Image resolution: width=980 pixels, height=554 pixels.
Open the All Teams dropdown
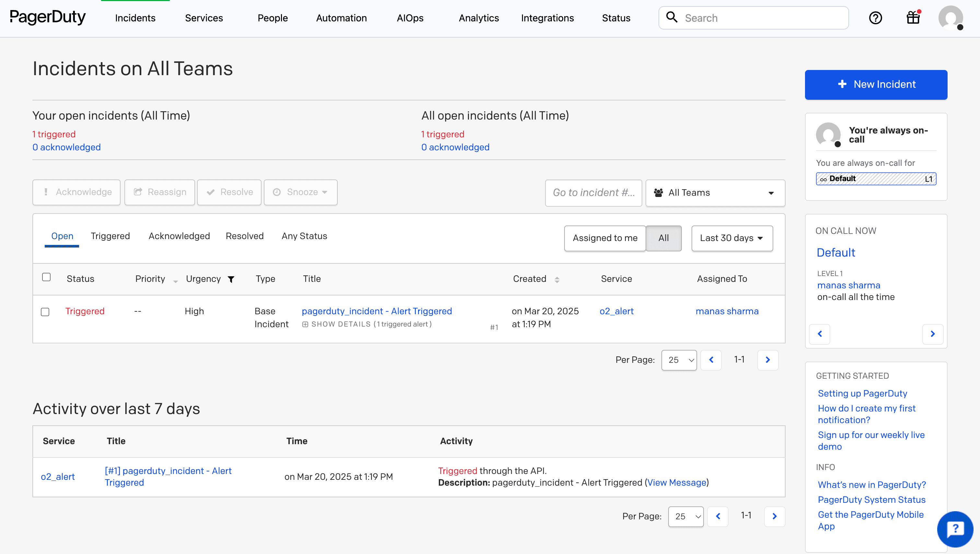715,193
